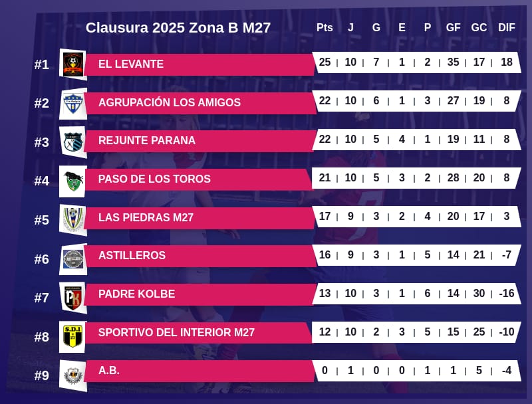Click the Padre Kolbe shield logo
The width and height of the screenshot is (532, 404).
(x=72, y=296)
